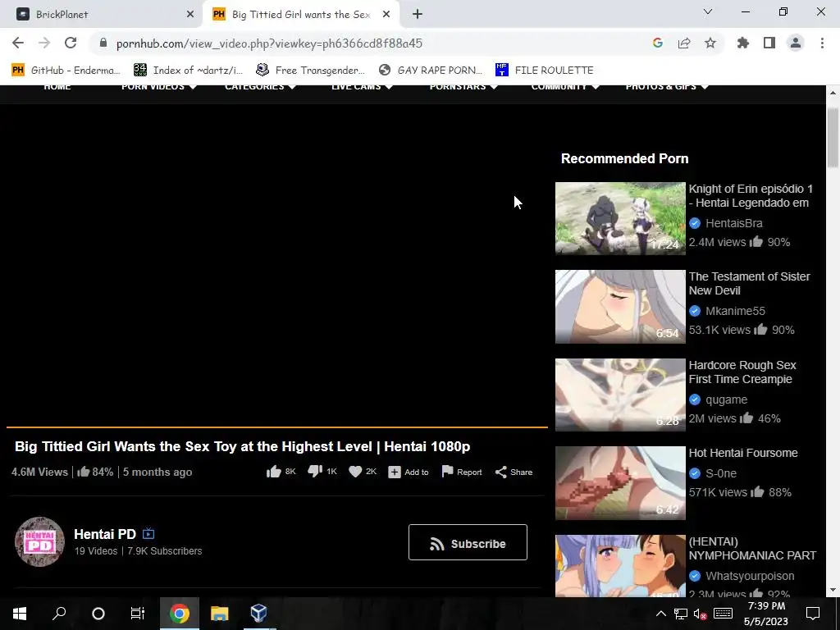Viewport: 840px width, 630px height.
Task: Open the tab search dropdown chevron
Action: click(708, 11)
